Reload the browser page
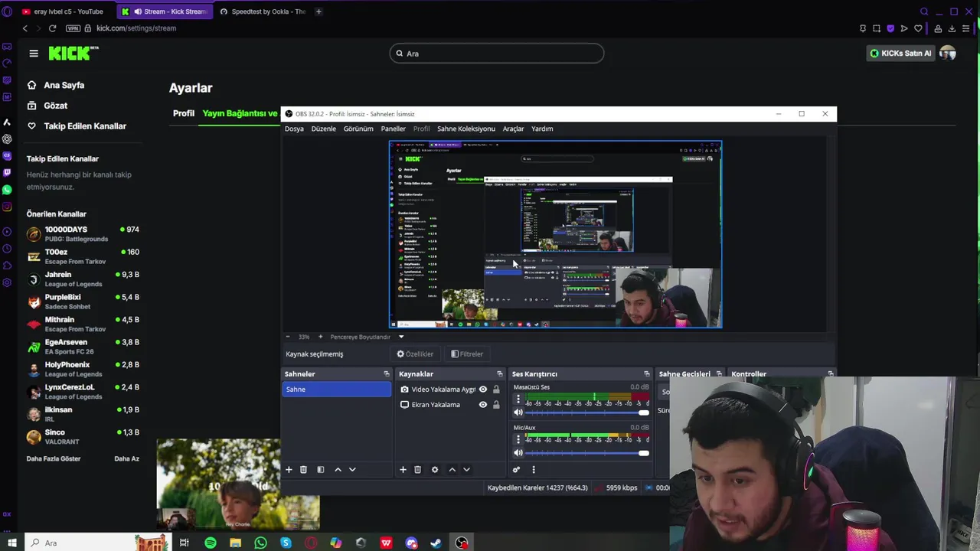The width and height of the screenshot is (980, 551). 52,28
